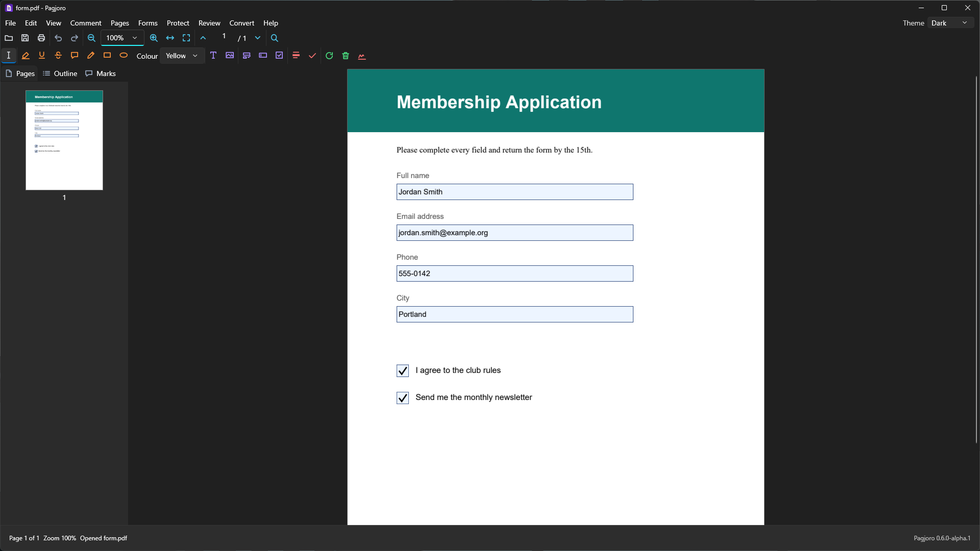The image size is (980, 551).
Task: Select the Add Text tool
Action: [x=213, y=56]
